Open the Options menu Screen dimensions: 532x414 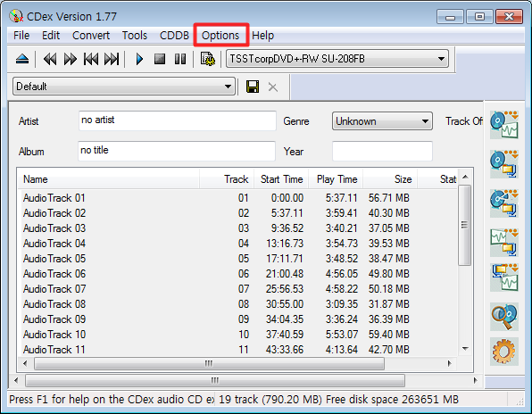point(220,36)
